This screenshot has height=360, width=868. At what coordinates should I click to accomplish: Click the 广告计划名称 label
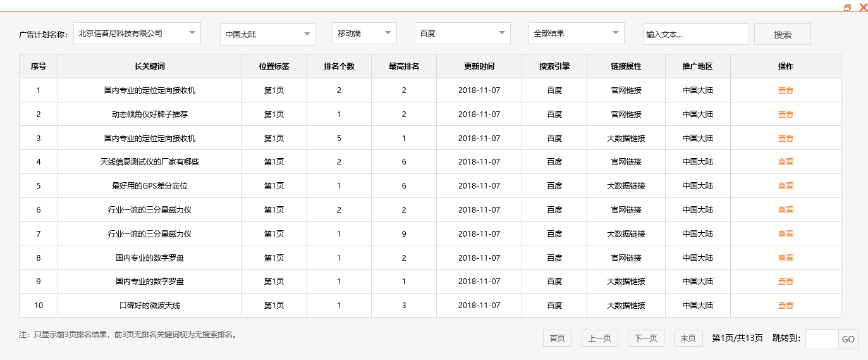pos(43,35)
